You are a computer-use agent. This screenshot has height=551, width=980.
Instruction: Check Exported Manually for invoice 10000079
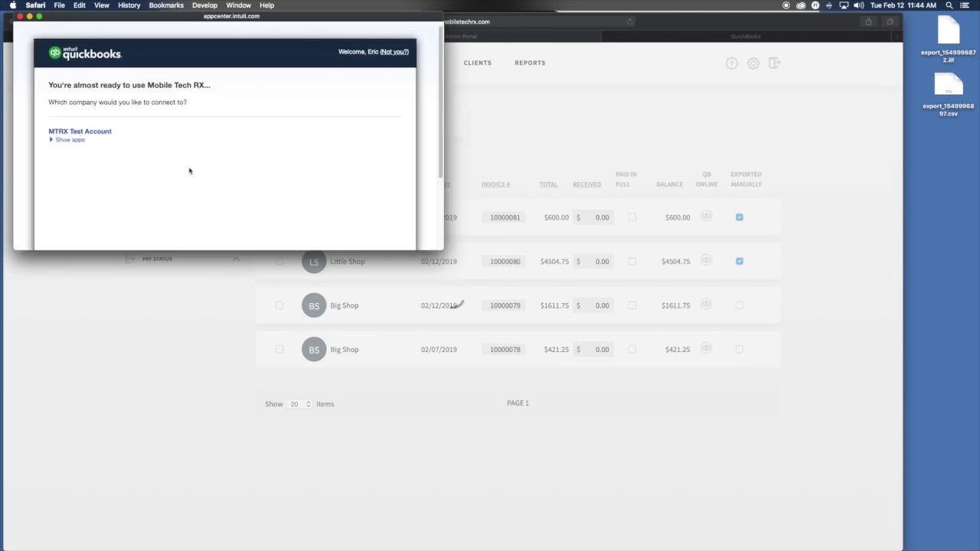coord(740,305)
